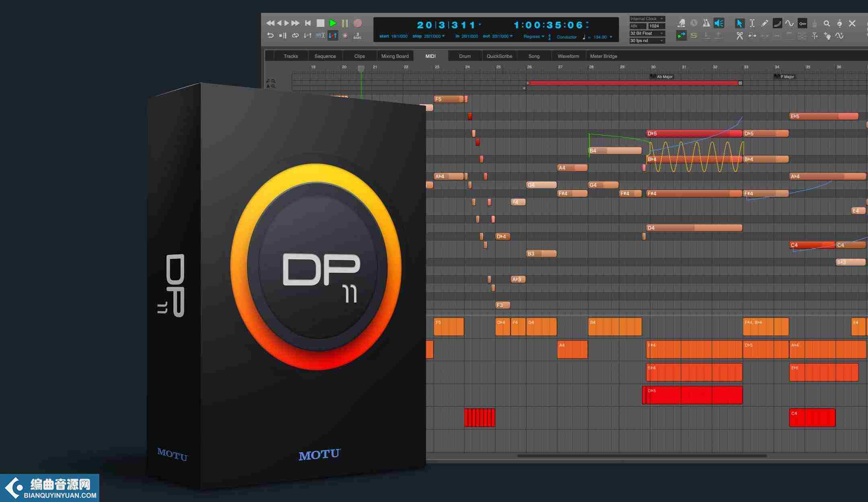
Task: Select the hand-over-grid Stretch tool
Action: point(827,36)
